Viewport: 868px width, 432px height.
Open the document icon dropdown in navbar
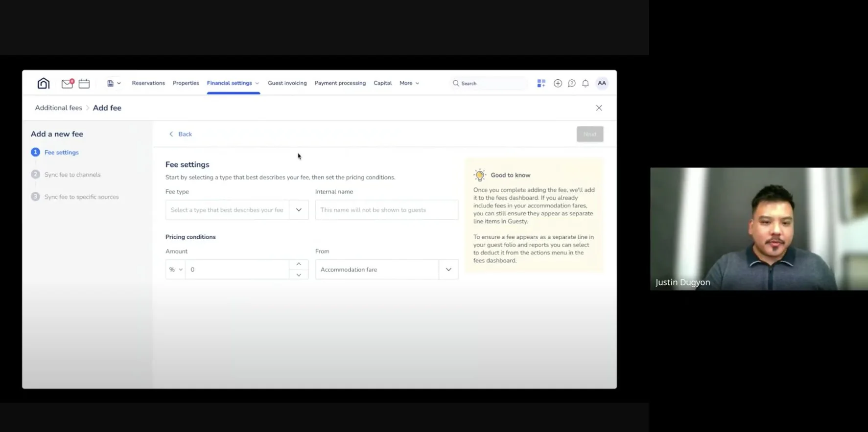114,83
